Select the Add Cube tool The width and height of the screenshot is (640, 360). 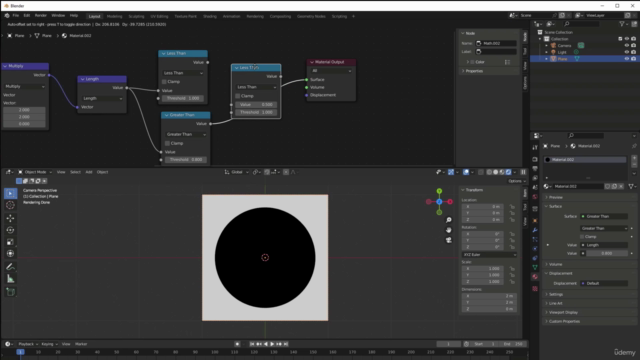[11, 292]
